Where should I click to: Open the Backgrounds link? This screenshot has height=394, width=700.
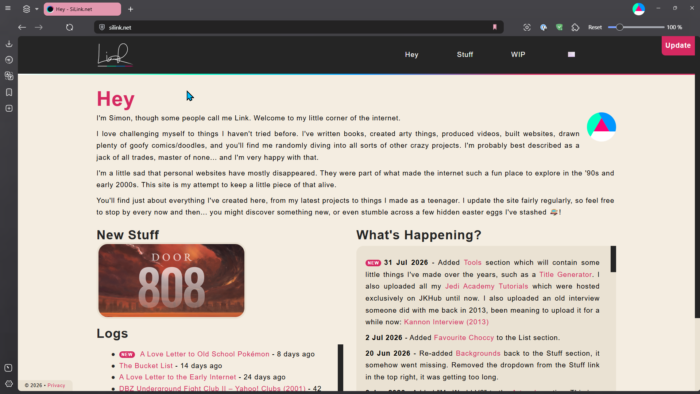tap(478, 353)
